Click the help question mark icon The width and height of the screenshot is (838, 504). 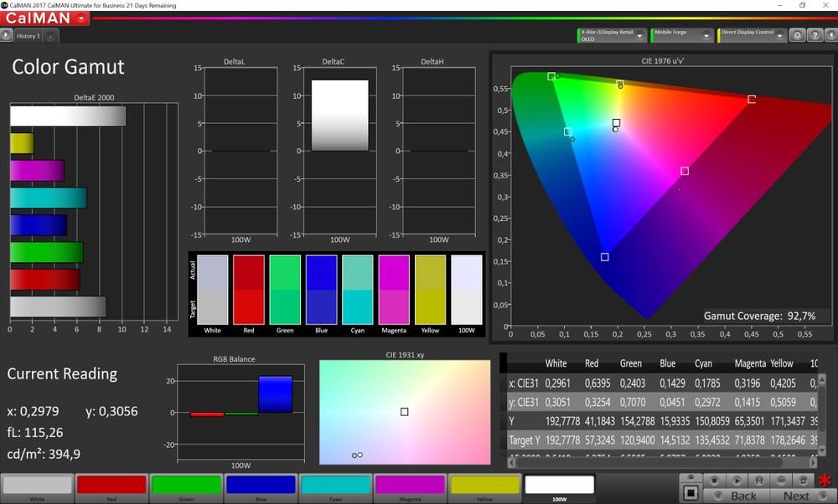[814, 35]
